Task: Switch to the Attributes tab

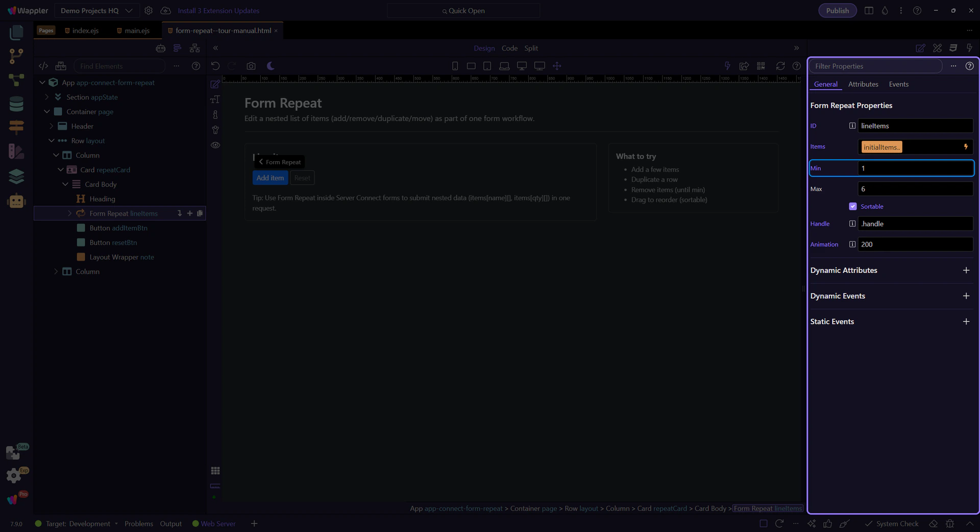Action: (863, 84)
